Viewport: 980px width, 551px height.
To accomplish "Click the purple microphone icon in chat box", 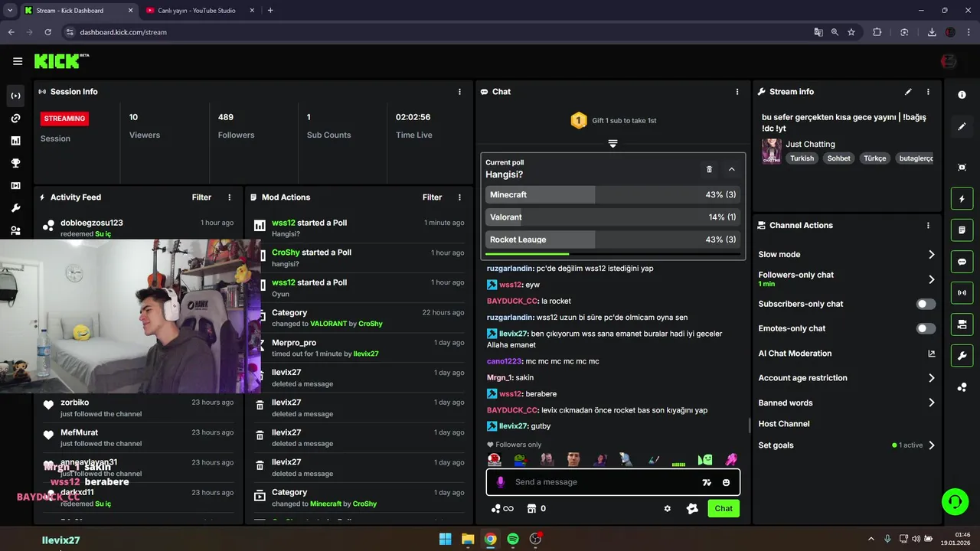I will click(x=501, y=482).
